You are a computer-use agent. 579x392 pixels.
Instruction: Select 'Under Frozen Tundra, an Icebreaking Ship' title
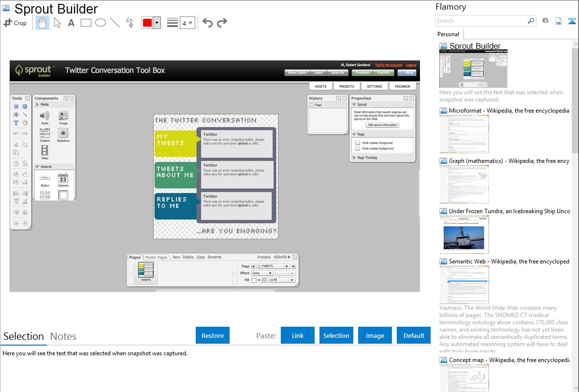click(x=509, y=211)
